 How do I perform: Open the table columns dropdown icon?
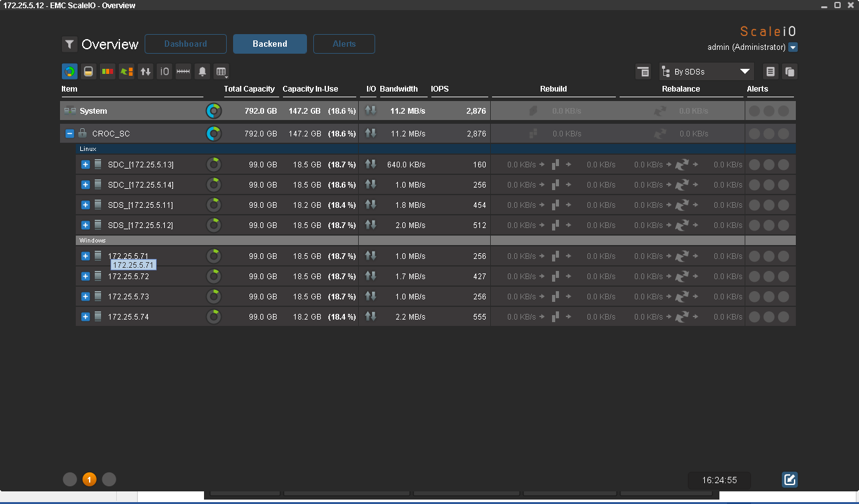pos(220,71)
